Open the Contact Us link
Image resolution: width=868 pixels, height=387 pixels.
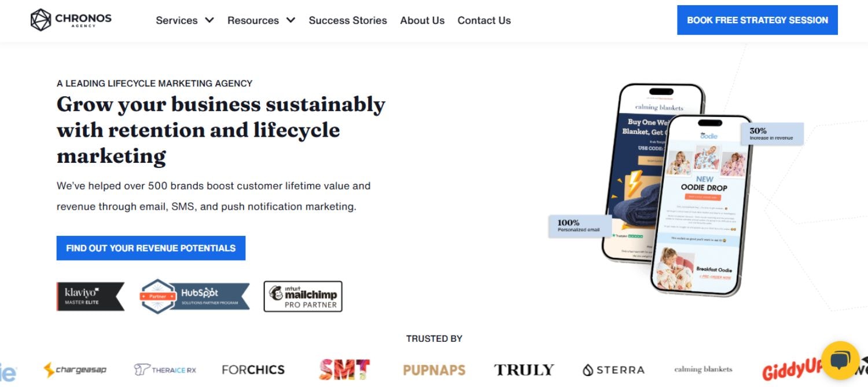click(484, 20)
